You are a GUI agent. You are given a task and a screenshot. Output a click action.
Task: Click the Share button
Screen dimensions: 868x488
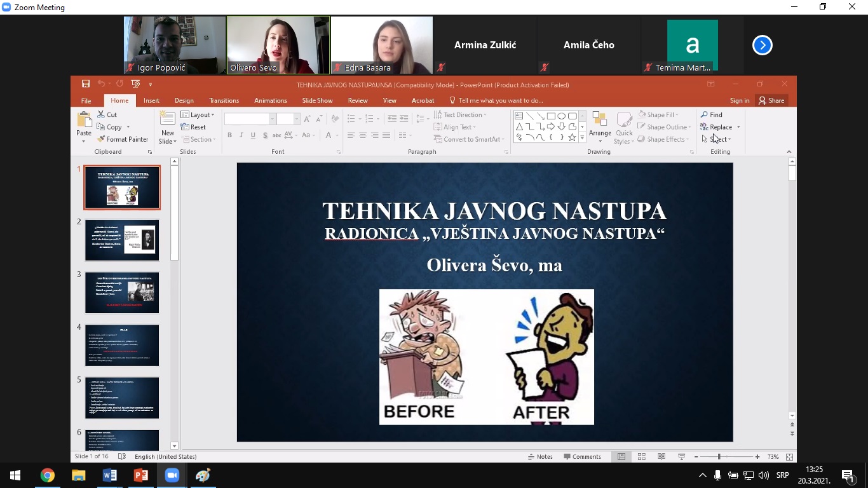(771, 100)
